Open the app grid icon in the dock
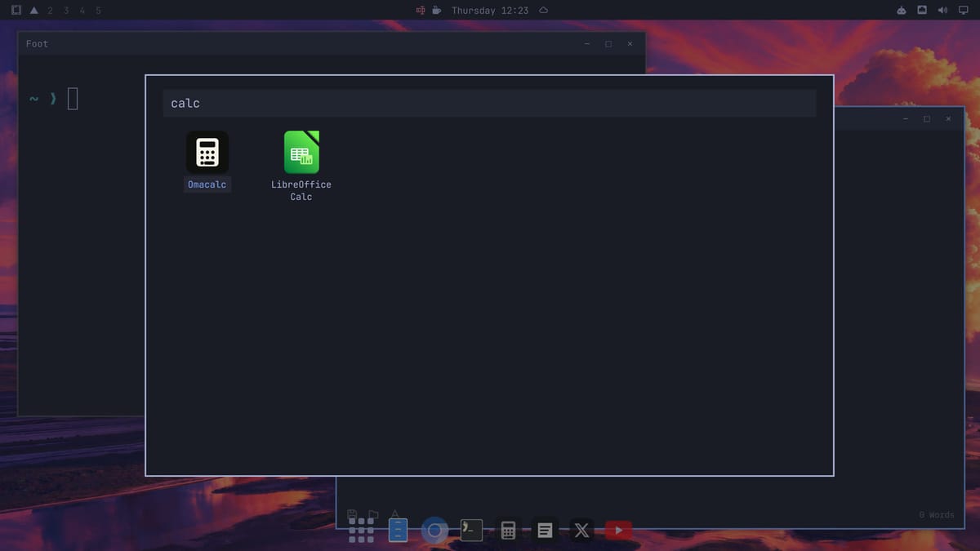 click(361, 531)
